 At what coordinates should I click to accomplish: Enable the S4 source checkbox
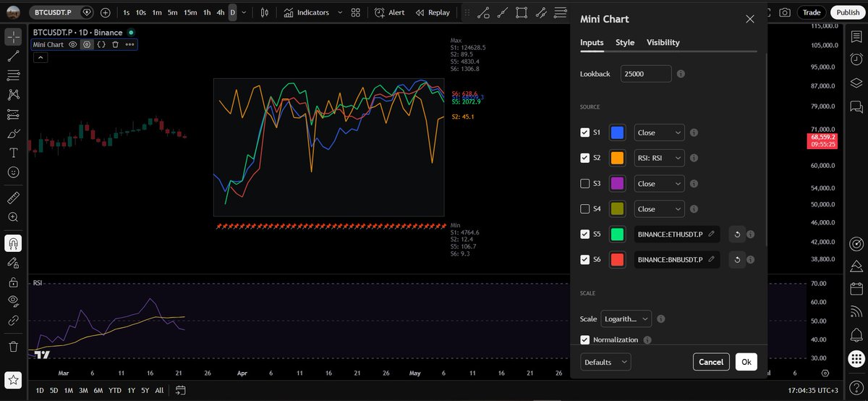tap(585, 208)
